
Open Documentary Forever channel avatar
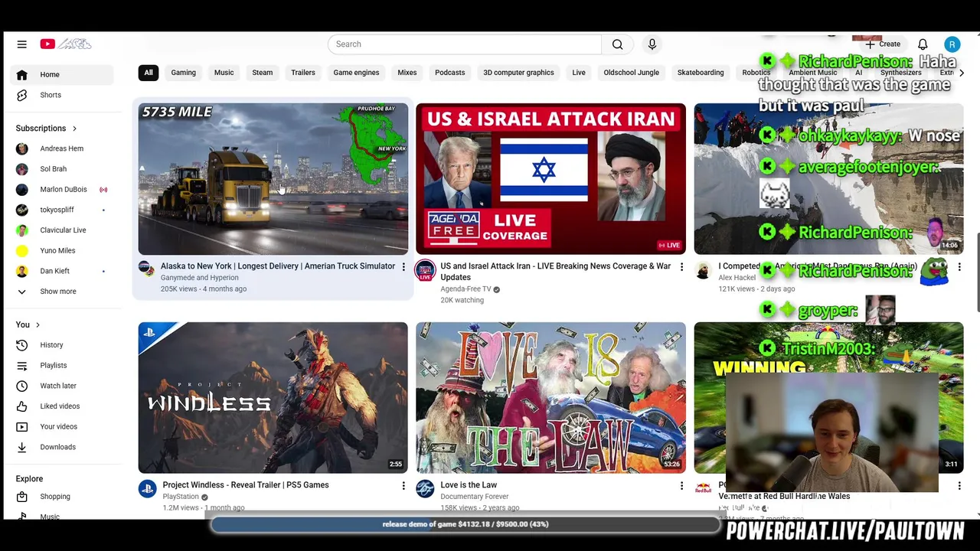point(425,488)
